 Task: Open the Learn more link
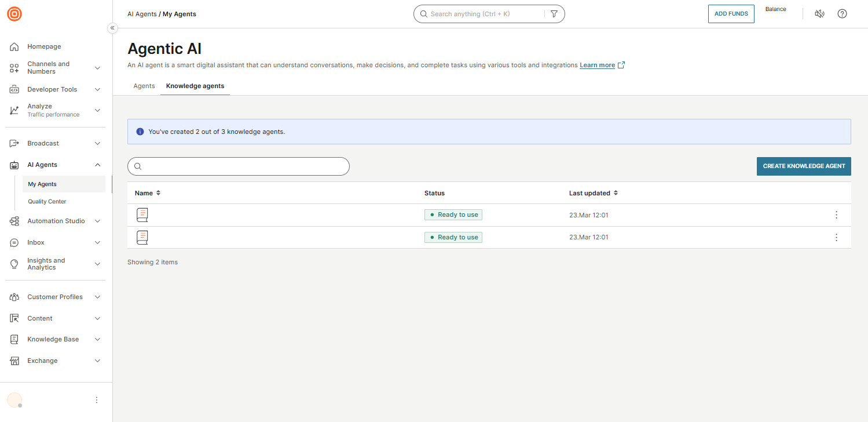598,65
